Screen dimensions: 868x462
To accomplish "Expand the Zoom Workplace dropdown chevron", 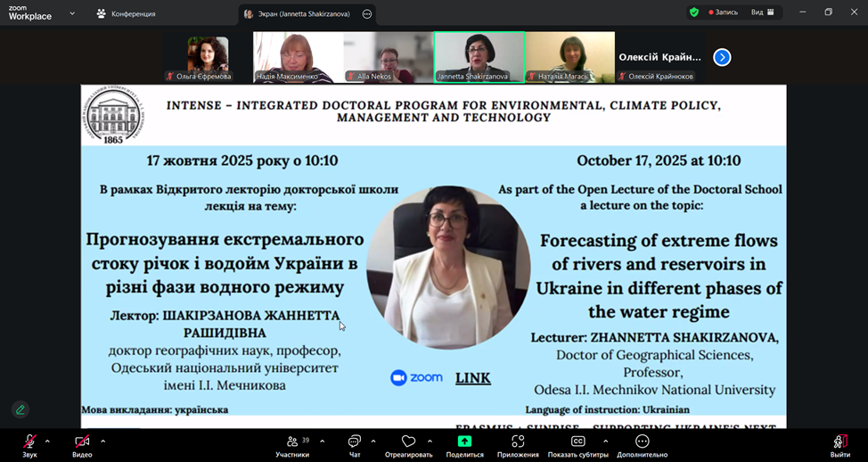I will [x=72, y=13].
